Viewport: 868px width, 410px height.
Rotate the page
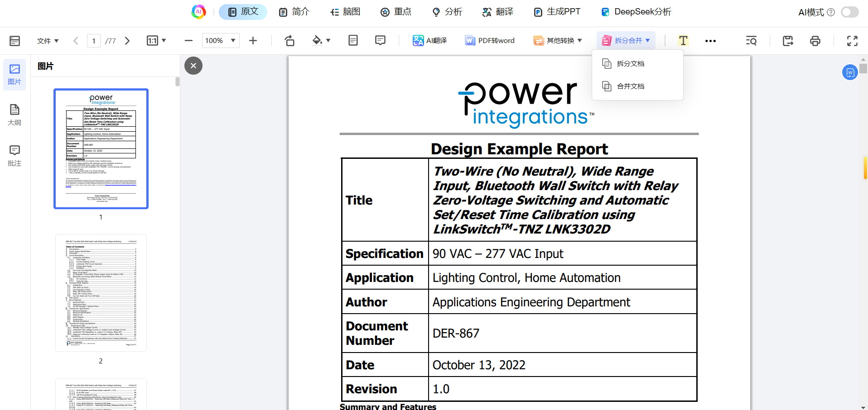click(289, 41)
